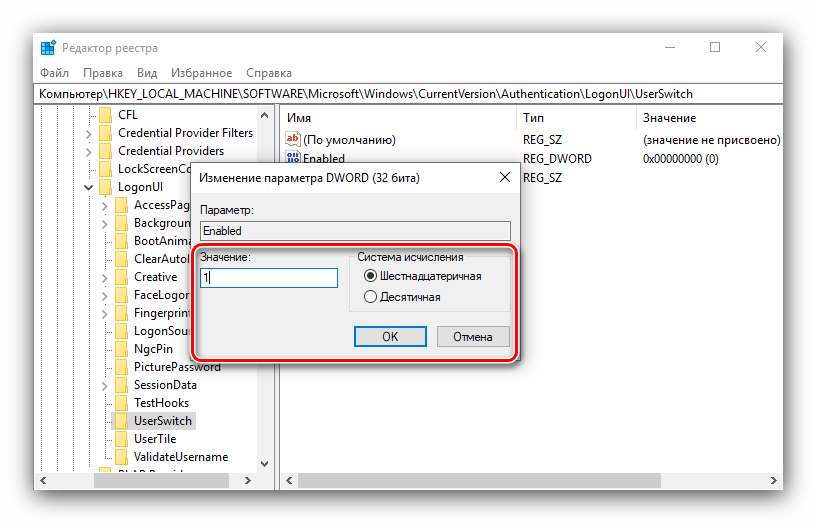Expand the AccessPage tree node
This screenshot has height=523, width=816.
click(x=105, y=206)
